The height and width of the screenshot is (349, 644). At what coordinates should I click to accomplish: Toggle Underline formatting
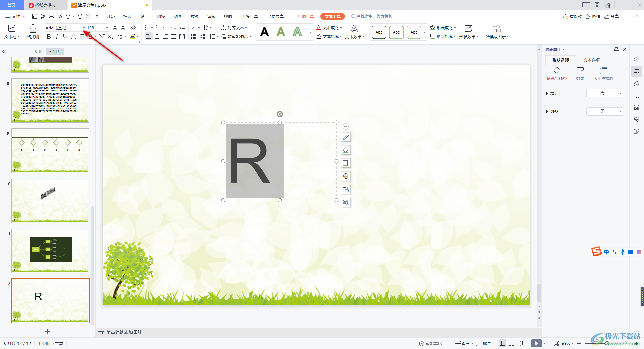65,36
